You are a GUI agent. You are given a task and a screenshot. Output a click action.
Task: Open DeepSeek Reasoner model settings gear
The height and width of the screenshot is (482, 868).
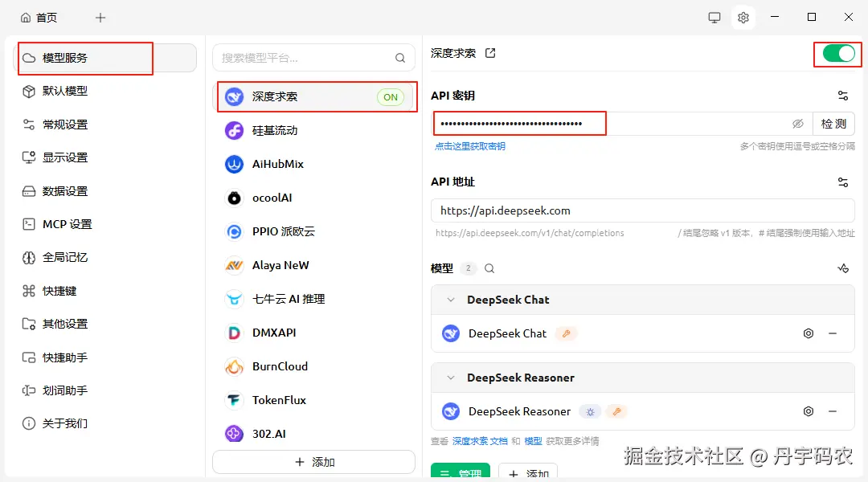(x=809, y=411)
